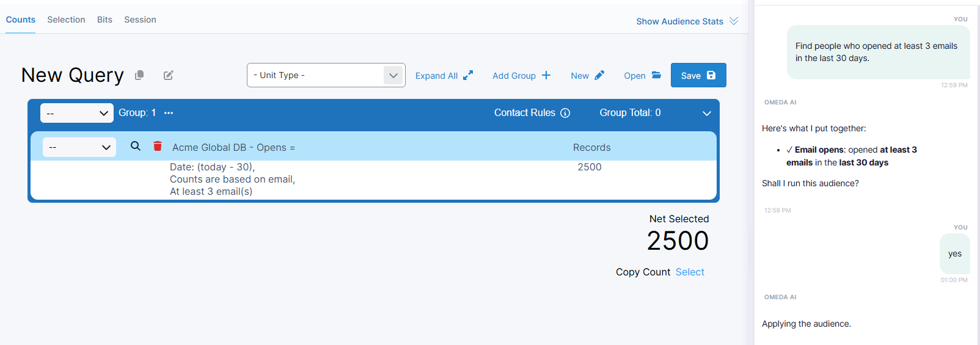This screenshot has height=345, width=980.
Task: Click the Open query link
Action: pos(642,76)
